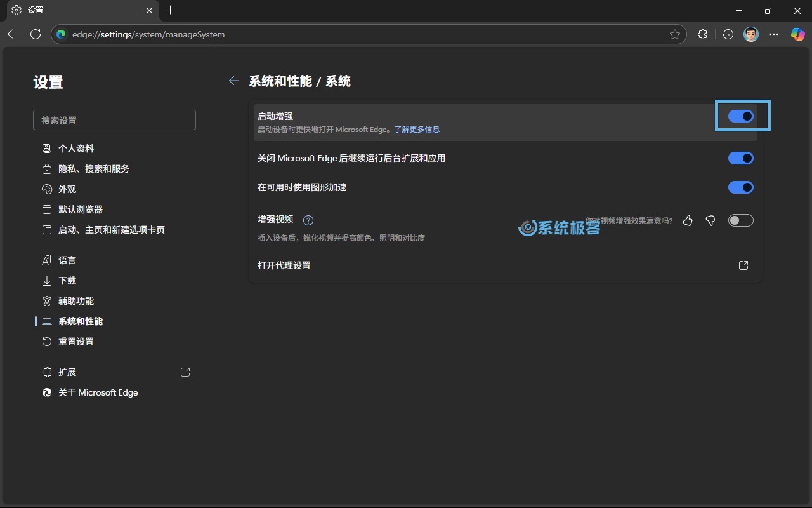The width and height of the screenshot is (812, 508).
Task: Open the History clock icon in the toolbar
Action: (x=728, y=34)
